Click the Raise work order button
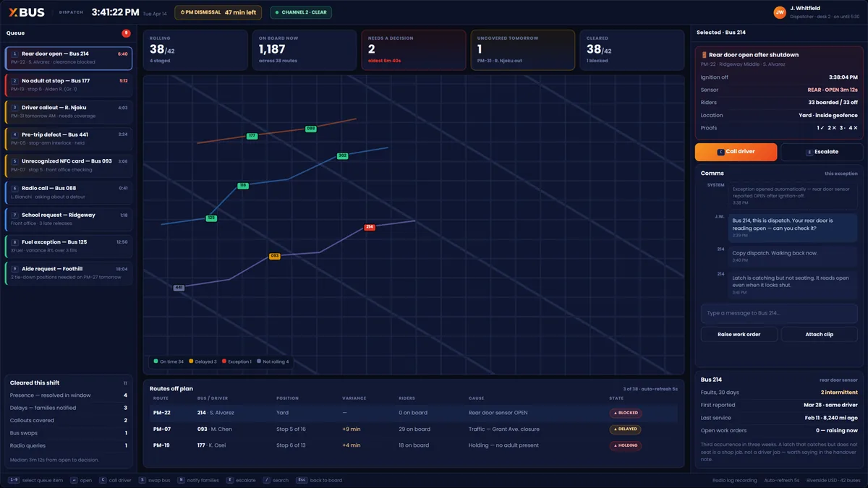 (739, 334)
